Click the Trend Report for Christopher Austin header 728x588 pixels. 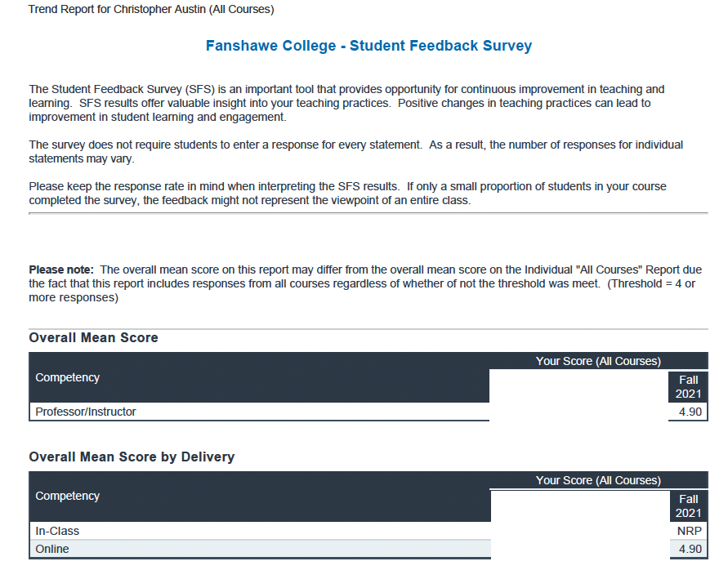coord(151,10)
